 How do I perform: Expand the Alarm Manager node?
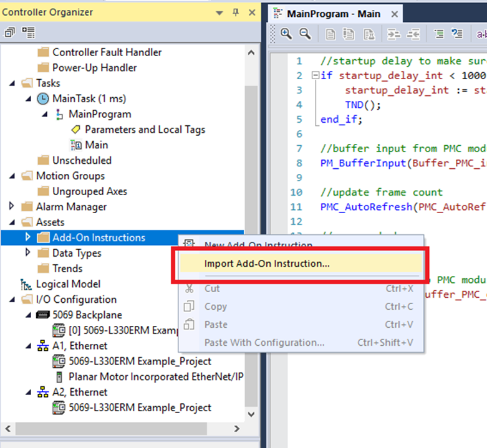point(11,207)
